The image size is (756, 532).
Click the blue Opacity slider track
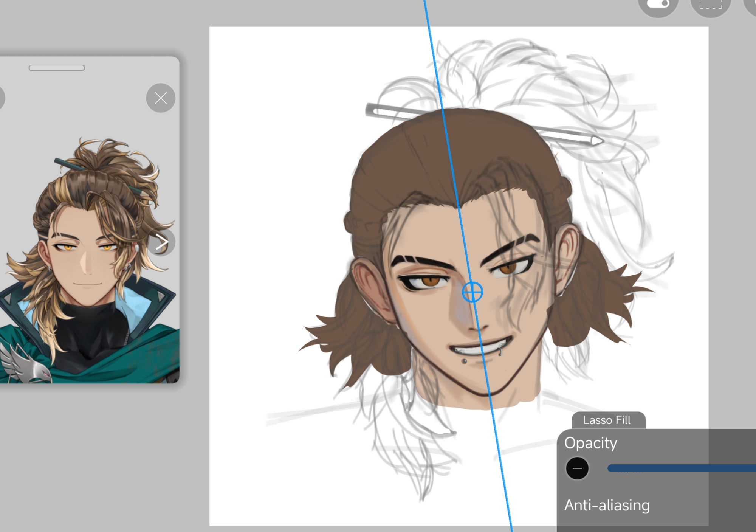click(x=680, y=468)
